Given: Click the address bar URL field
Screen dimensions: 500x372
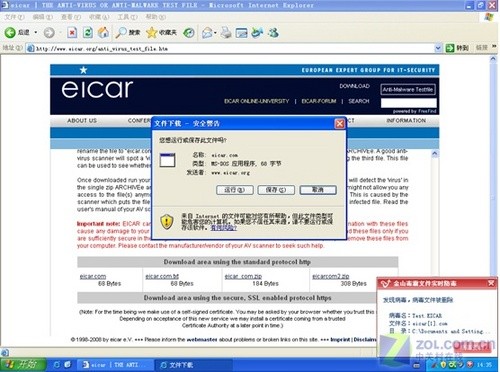Looking at the screenshot, I should [233, 49].
